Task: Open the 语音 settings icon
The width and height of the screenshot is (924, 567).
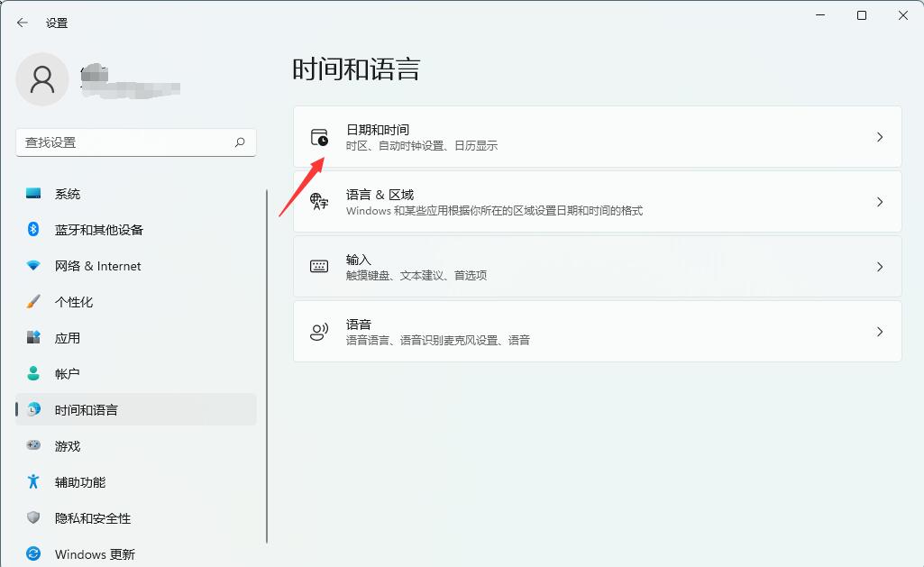Action: (318, 330)
